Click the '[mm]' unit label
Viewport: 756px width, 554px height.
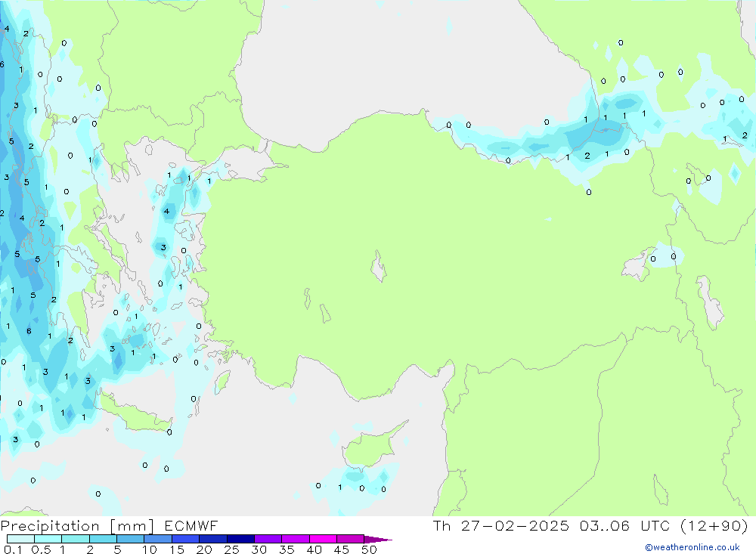click(x=132, y=526)
